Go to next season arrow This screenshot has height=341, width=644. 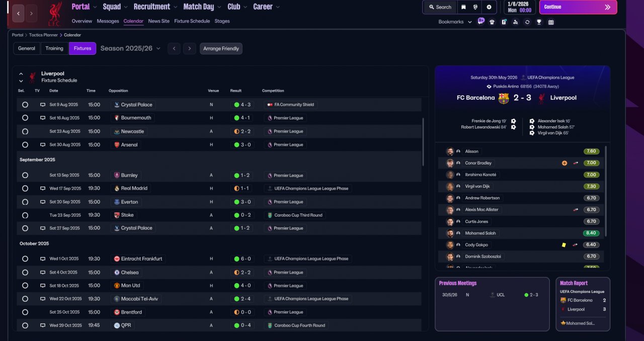pyautogui.click(x=189, y=48)
